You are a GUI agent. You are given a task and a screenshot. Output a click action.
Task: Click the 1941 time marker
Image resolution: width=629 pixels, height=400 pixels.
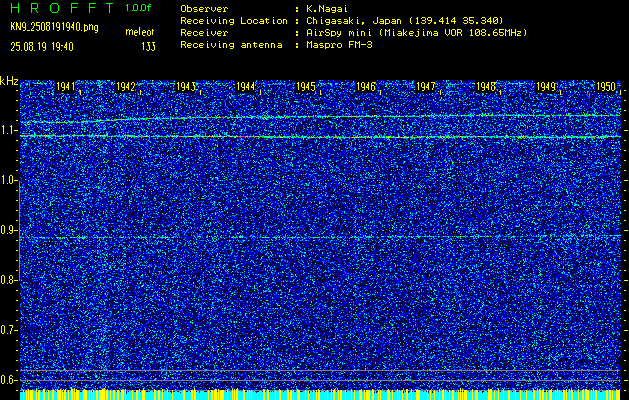[65, 87]
